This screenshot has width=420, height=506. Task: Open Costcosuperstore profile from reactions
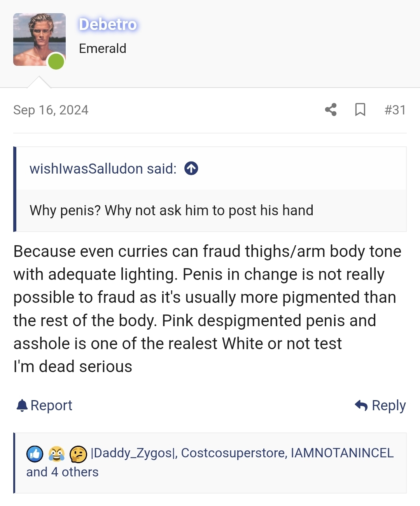click(234, 453)
